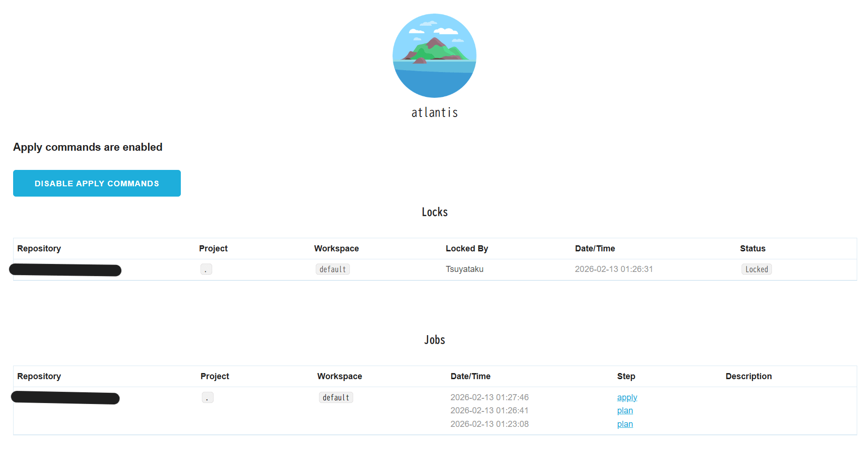Click the Disable Apply Commands button
The width and height of the screenshot is (868, 462).
coord(97,183)
